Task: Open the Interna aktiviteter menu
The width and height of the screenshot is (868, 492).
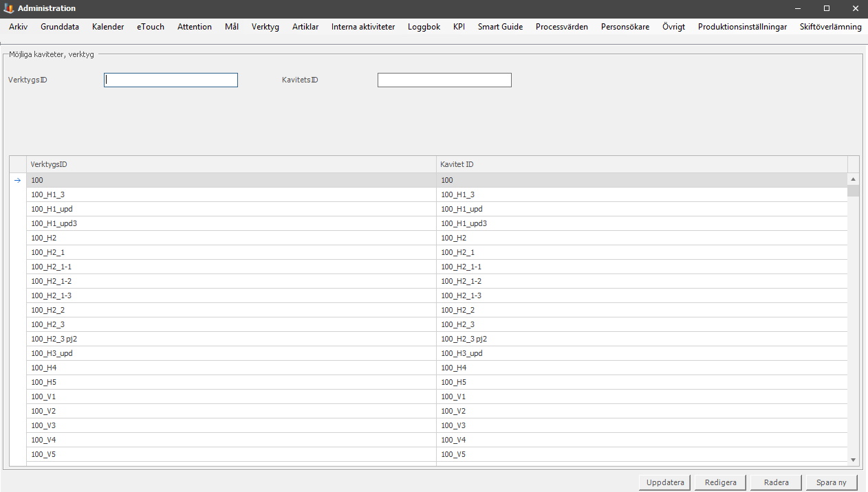Action: click(363, 27)
